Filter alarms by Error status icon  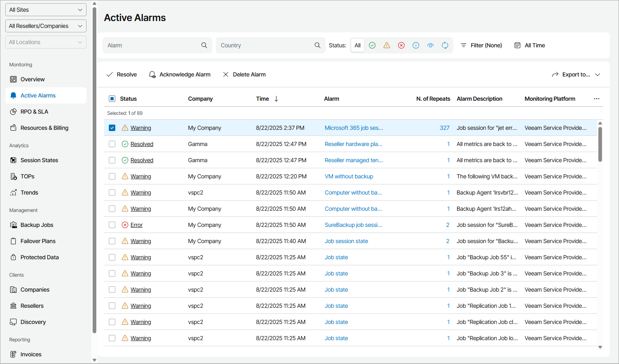click(x=401, y=45)
